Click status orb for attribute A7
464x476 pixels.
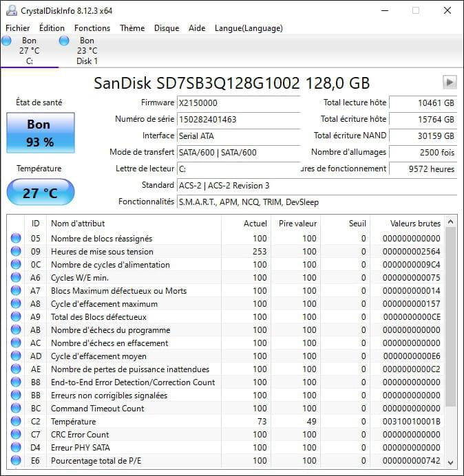tap(16, 290)
